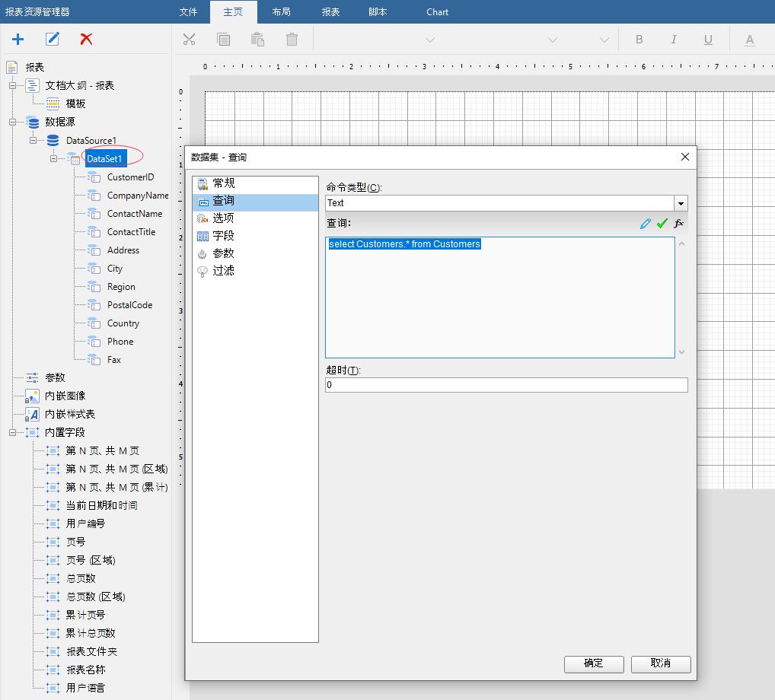Click the trash delete toolbar icon
The image size is (775, 700).
coord(292,40)
